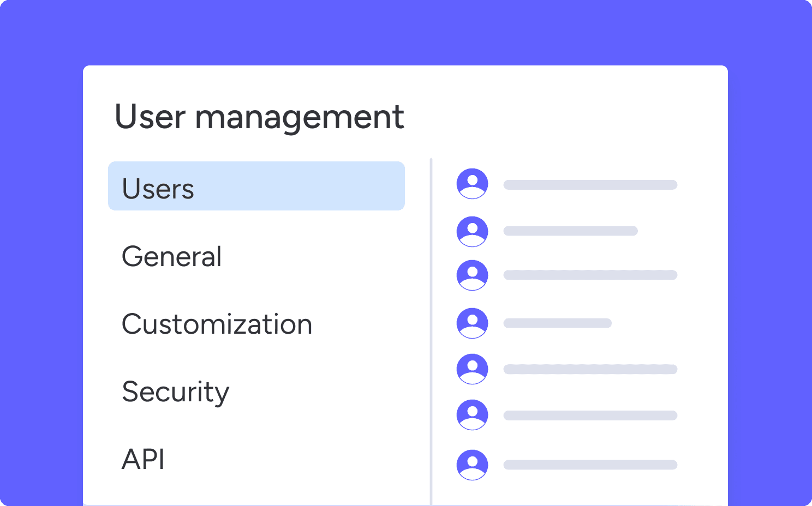Image resolution: width=812 pixels, height=506 pixels.
Task: Open the fourth user's profile avatar
Action: point(472,323)
